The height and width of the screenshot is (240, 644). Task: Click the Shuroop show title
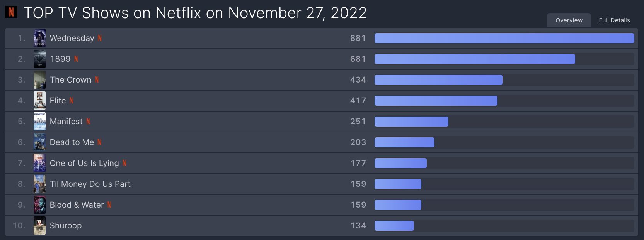coord(66,226)
